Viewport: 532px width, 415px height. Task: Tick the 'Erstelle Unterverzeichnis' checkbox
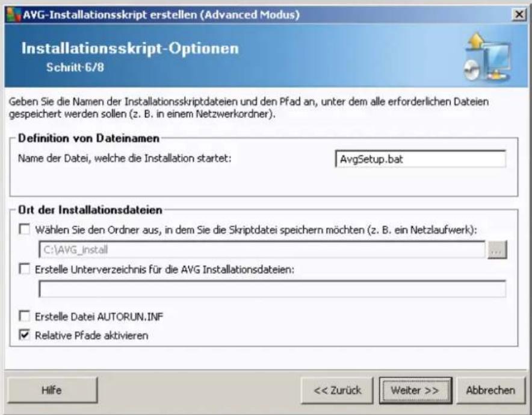point(24,269)
